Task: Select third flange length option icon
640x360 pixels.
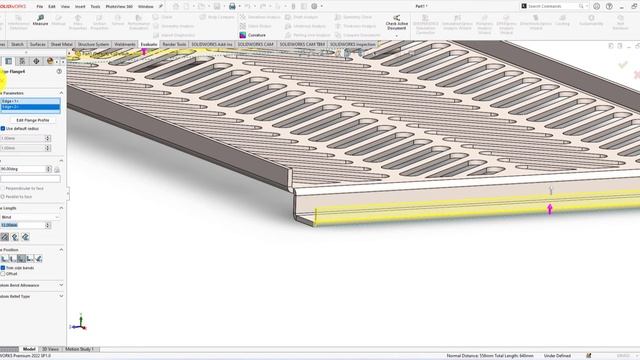Action: coord(25,237)
